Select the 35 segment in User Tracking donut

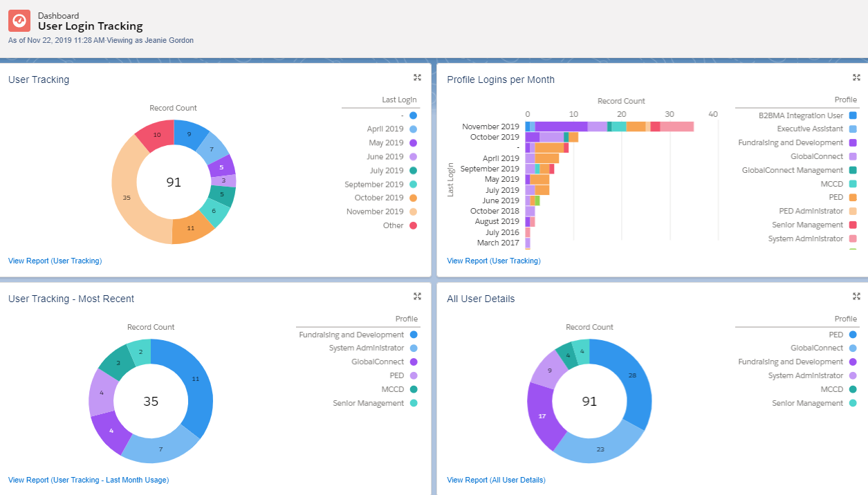[126, 197]
